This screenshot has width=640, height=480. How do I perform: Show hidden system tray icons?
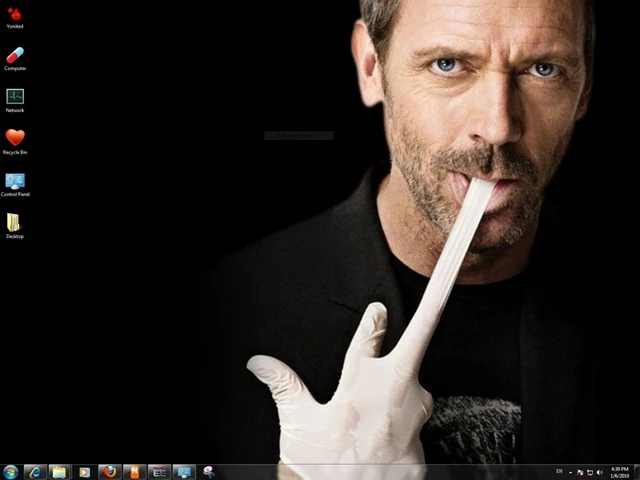571,472
